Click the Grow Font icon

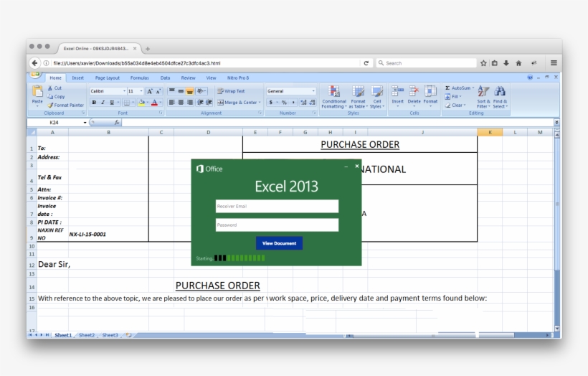tap(150, 91)
